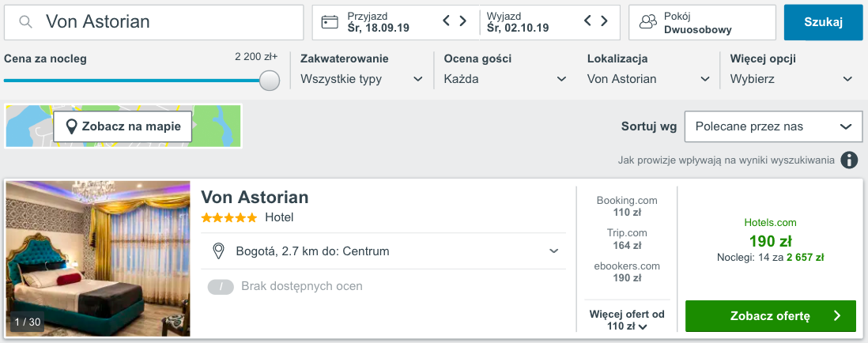The width and height of the screenshot is (868, 343).
Task: Go to next arrival date
Action: coord(464,21)
